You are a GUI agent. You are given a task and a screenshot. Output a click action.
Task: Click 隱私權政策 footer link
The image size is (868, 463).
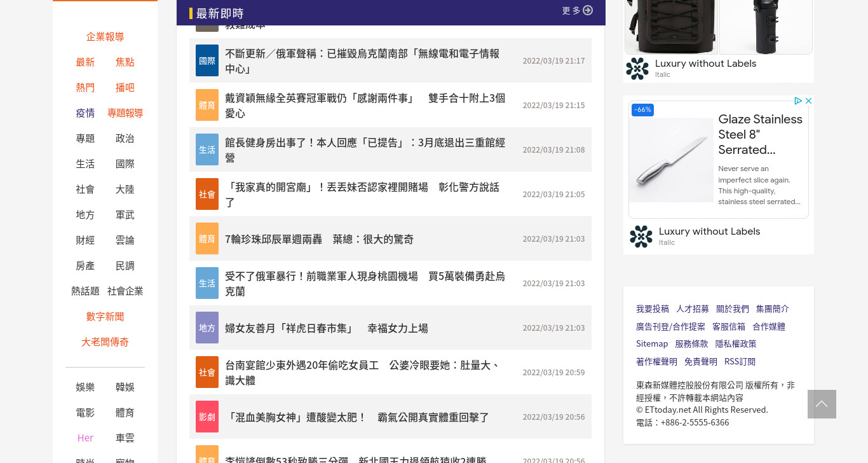[736, 344]
